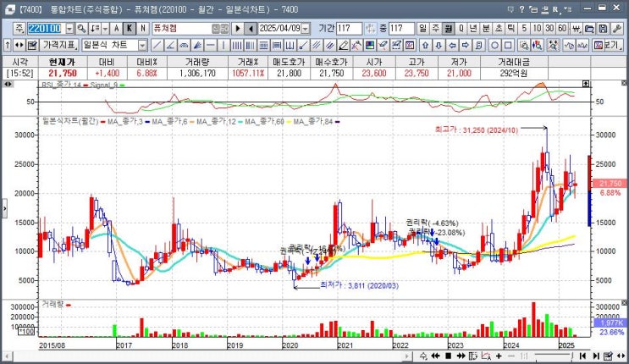
Task: Open the won currency dropdown button
Action: click(x=577, y=29)
